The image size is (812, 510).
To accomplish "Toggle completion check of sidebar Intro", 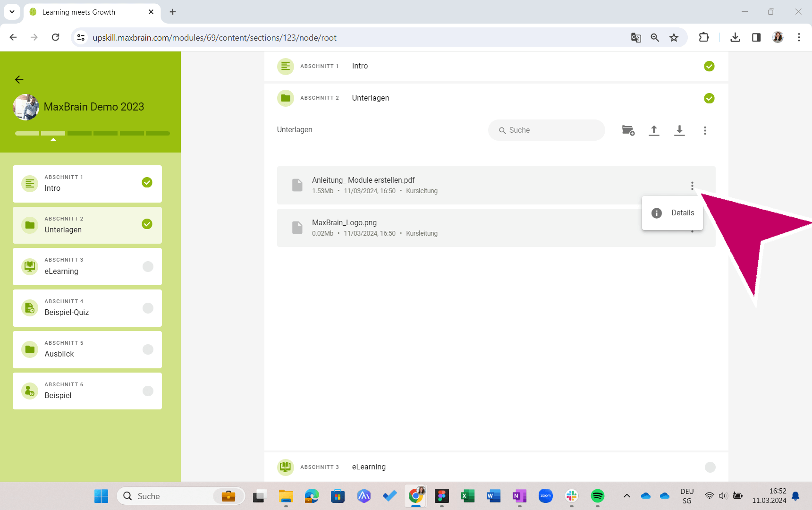I will 147,182.
